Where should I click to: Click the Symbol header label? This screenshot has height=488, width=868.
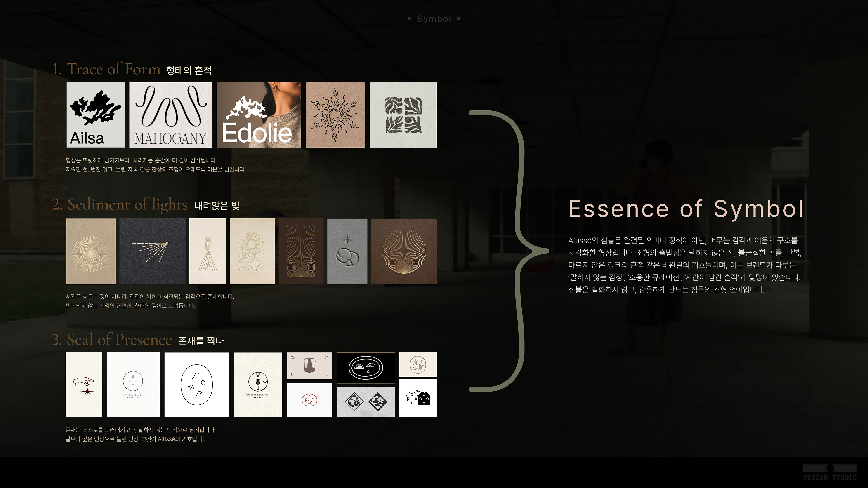pos(434,19)
